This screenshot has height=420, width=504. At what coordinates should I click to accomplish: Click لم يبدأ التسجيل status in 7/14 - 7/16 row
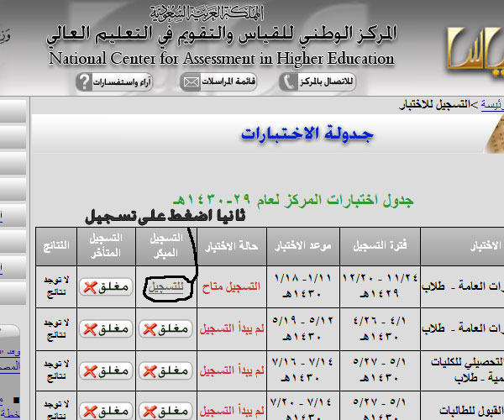pyautogui.click(x=232, y=370)
